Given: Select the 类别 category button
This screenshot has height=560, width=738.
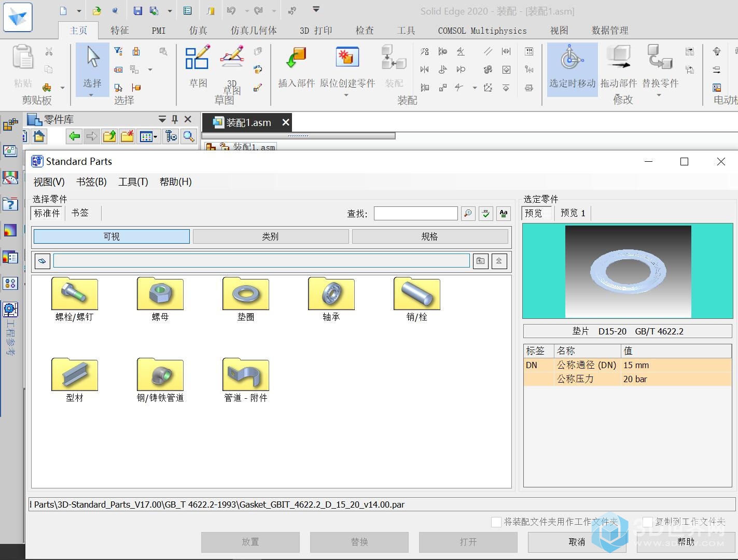Looking at the screenshot, I should (x=271, y=236).
